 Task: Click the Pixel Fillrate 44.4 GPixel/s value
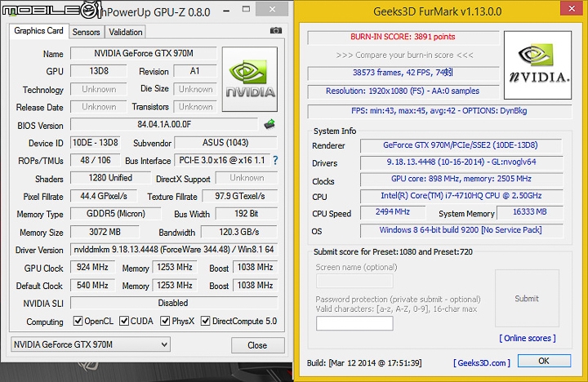tap(104, 196)
